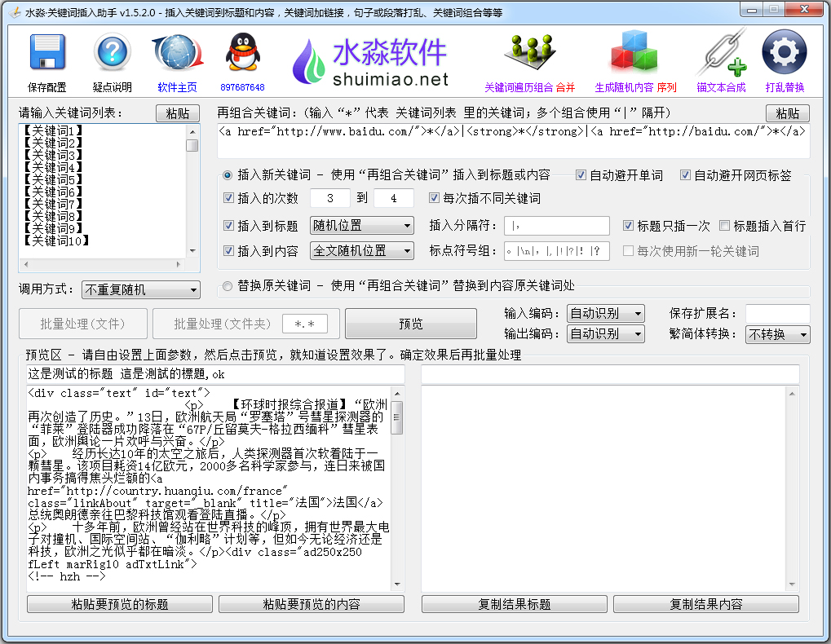Toggle 每次插不同关键词 option

click(435, 197)
